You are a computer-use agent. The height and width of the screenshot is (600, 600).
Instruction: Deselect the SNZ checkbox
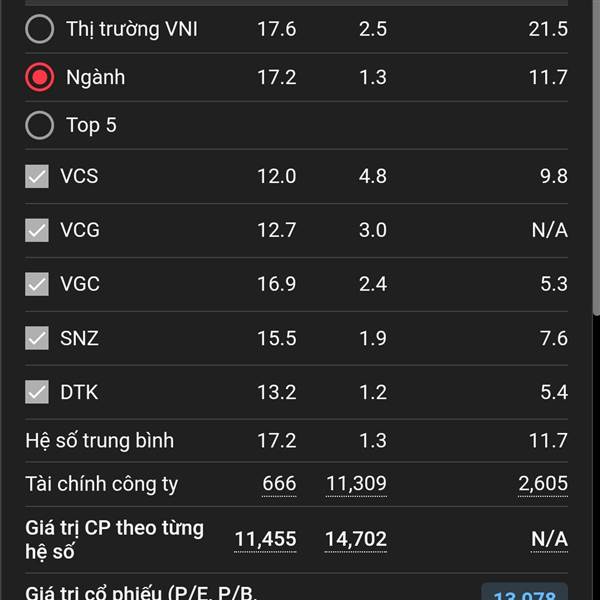37,339
